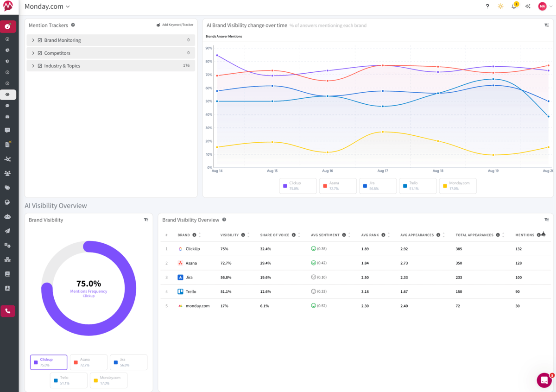Open the network nodes icon in sidebar
Viewport: 556px width, 392px height.
tap(7, 159)
